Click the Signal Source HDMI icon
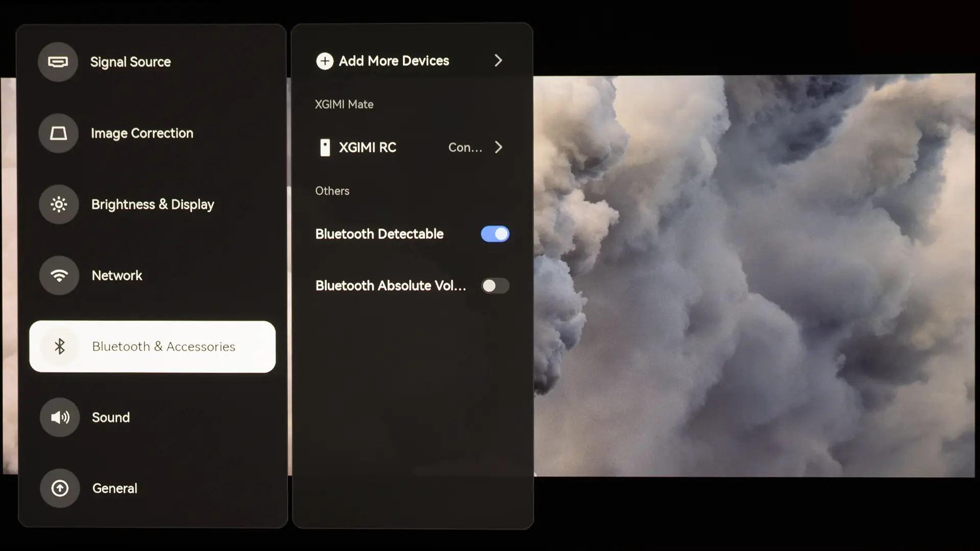Image resolution: width=980 pixels, height=551 pixels. tap(58, 62)
